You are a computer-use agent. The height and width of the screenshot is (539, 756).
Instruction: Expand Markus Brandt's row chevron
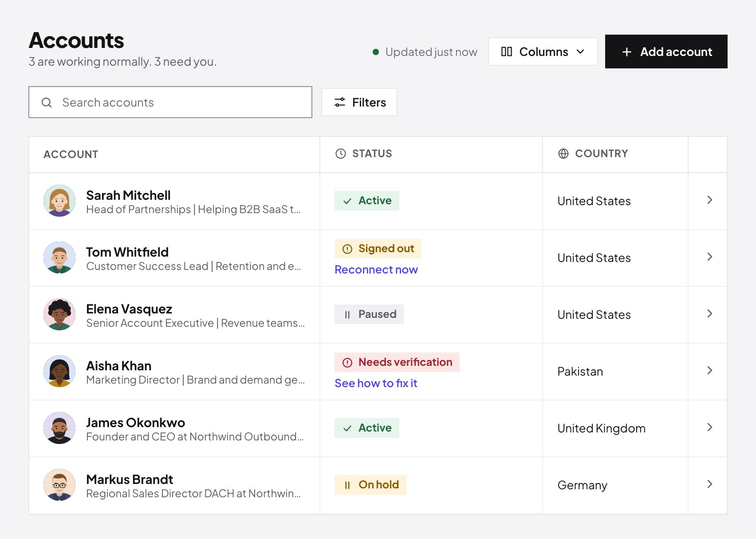click(709, 484)
